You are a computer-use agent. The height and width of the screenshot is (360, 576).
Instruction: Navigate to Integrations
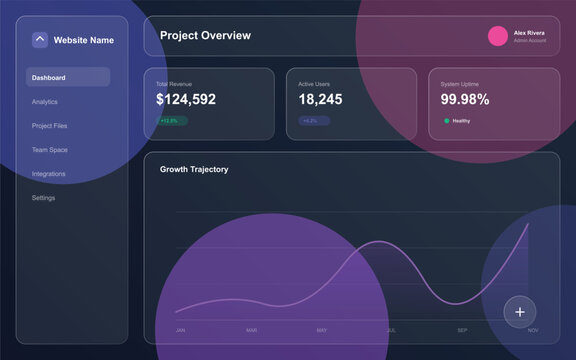click(x=48, y=174)
